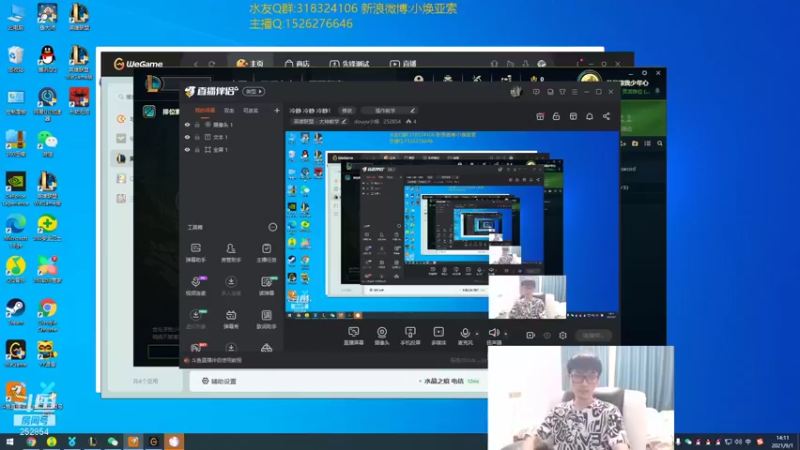Click the pencil icon in title-bar field

(x=412, y=110)
